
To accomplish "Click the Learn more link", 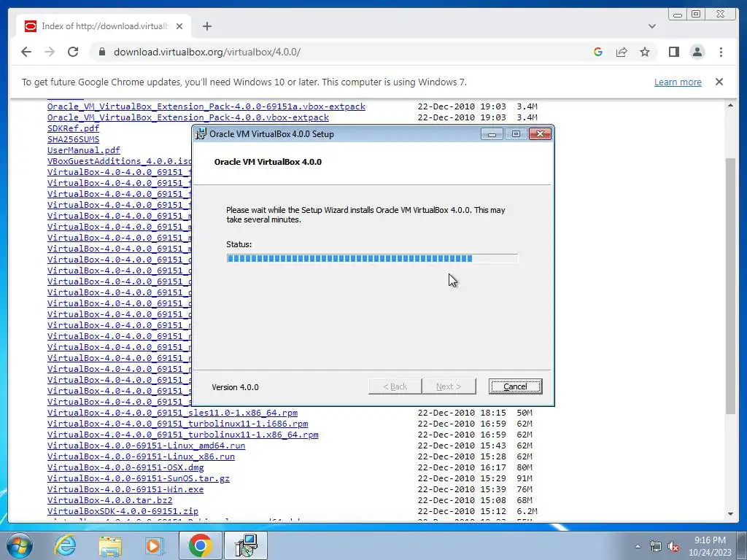I will 678,82.
